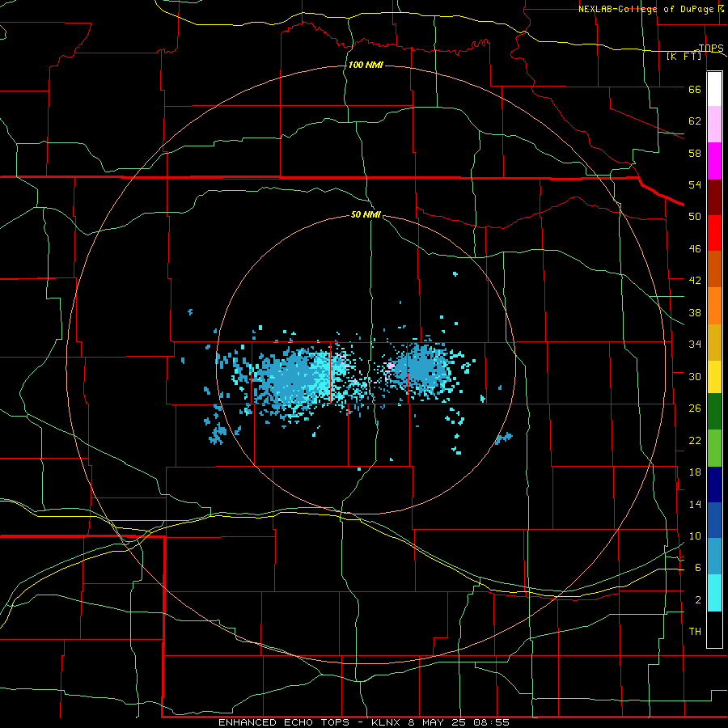This screenshot has height=728, width=728.
Task: Click the eastern blue echo cluster
Action: 422,369
